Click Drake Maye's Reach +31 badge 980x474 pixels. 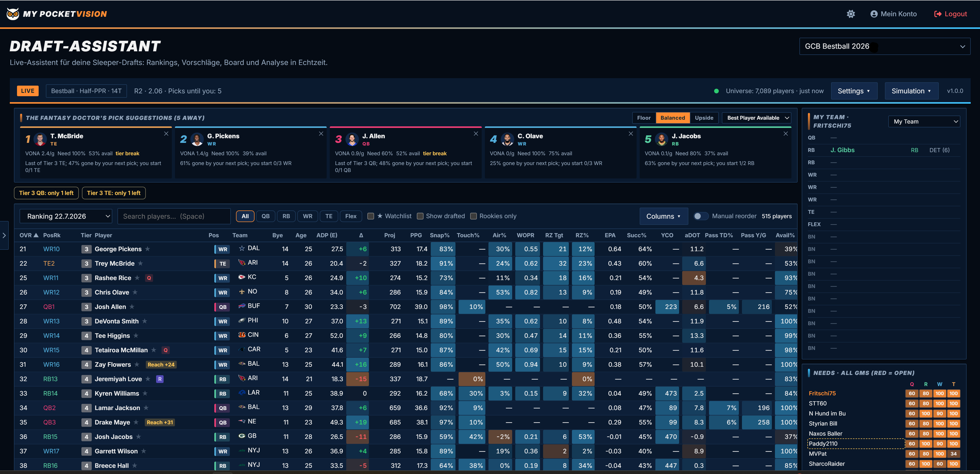pos(160,422)
